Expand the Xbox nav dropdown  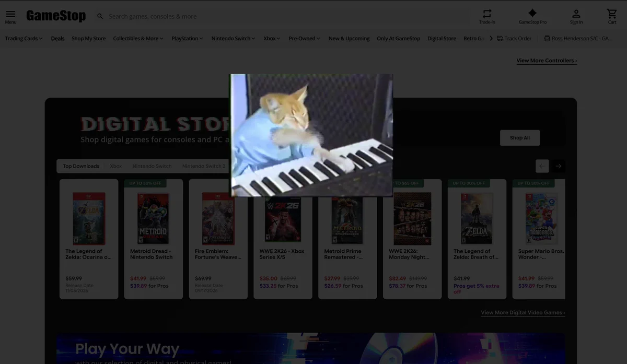272,38
